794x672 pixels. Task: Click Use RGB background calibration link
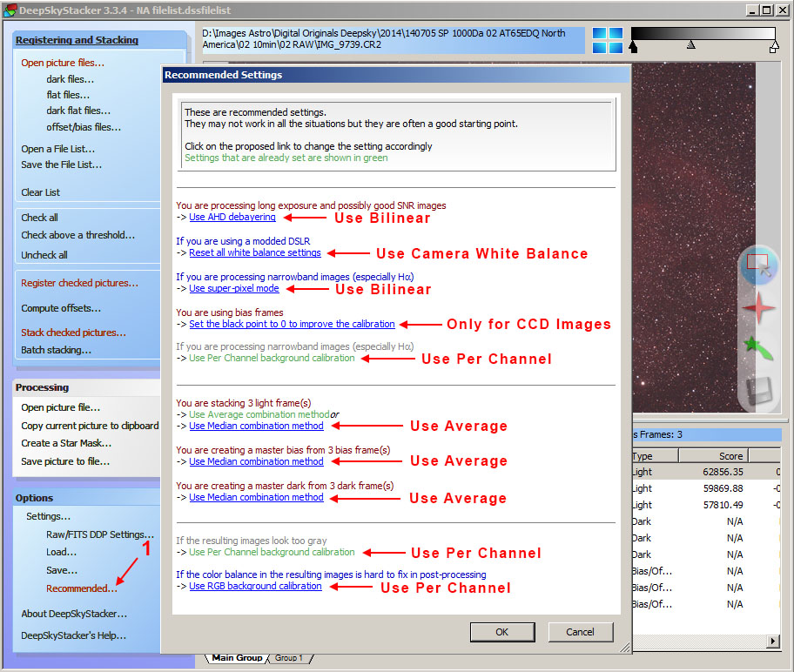click(255, 586)
